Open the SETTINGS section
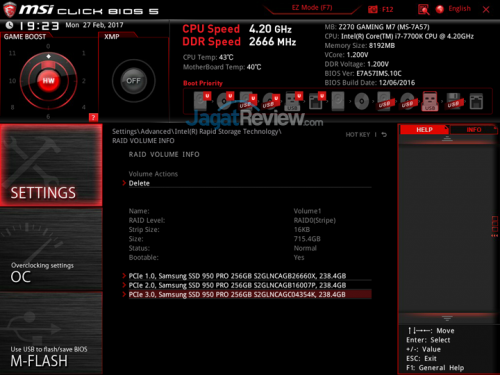Image resolution: width=500 pixels, height=375 pixels. (51, 165)
